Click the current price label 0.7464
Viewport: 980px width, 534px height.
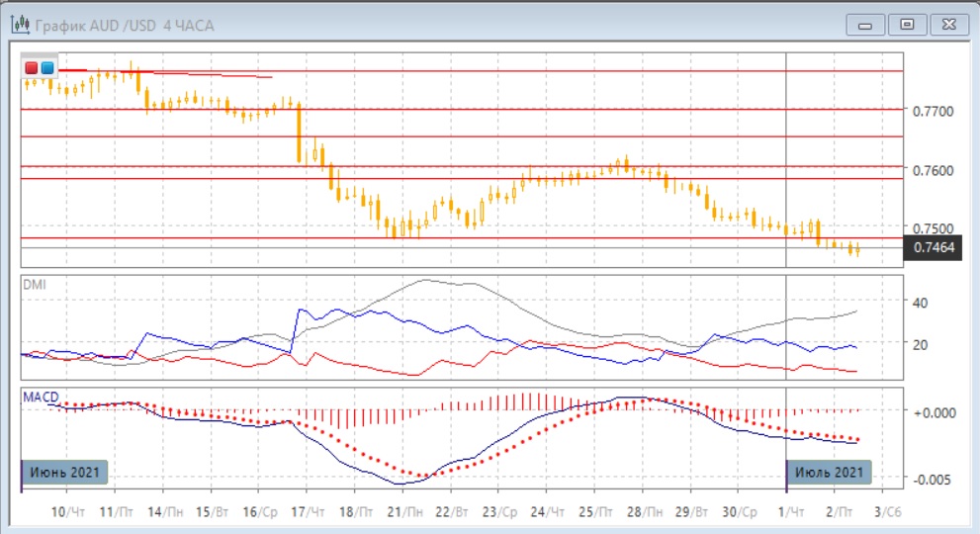coord(934,247)
